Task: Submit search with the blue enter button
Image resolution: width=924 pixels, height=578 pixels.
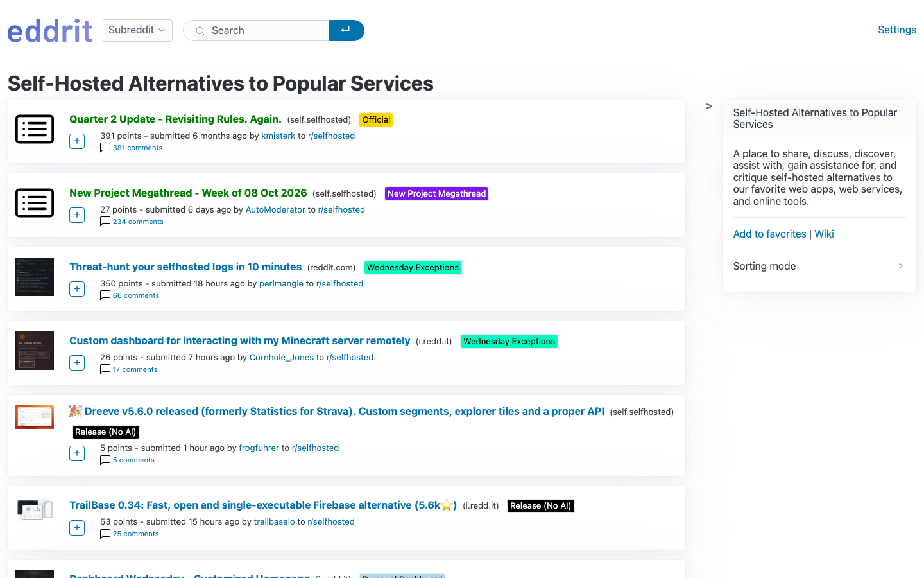Action: click(x=346, y=30)
